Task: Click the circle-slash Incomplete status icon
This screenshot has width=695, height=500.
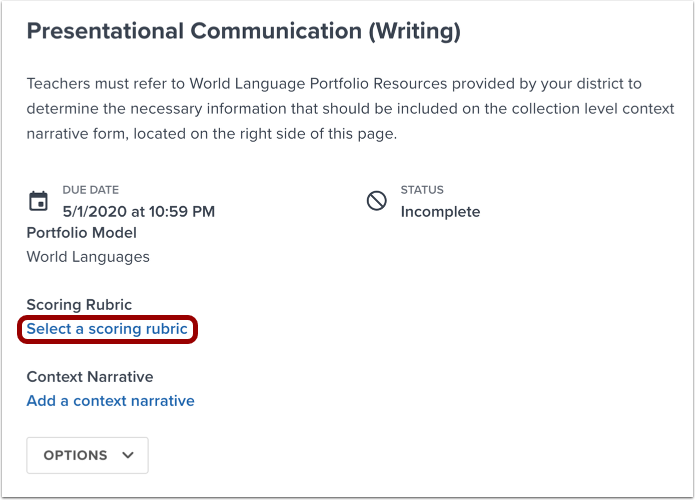Action: 377,201
